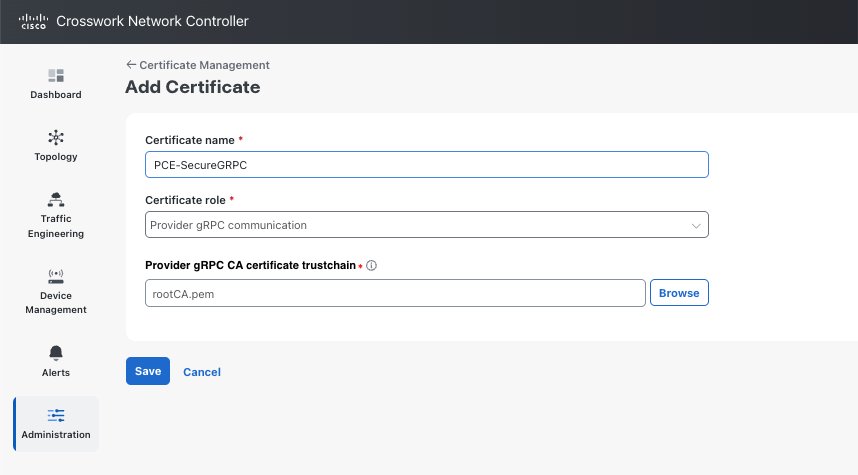This screenshot has width=858, height=475.
Task: Browse for the CA certificate file
Action: 679,293
